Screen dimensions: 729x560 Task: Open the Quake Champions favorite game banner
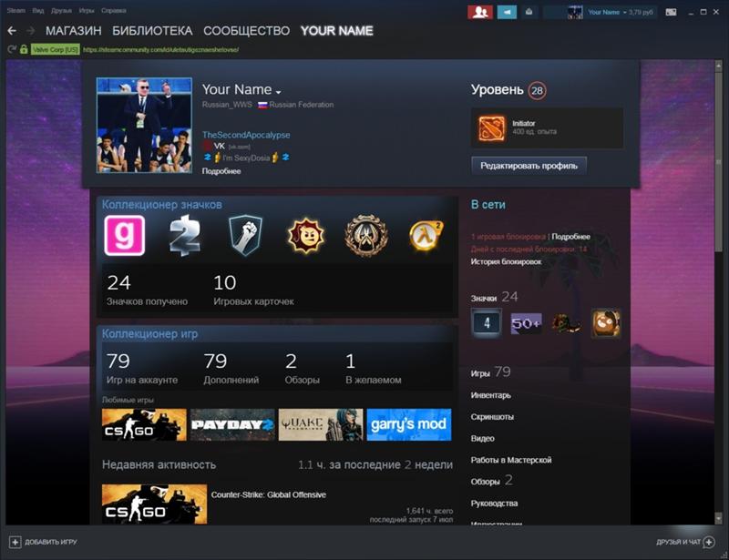[x=321, y=424]
